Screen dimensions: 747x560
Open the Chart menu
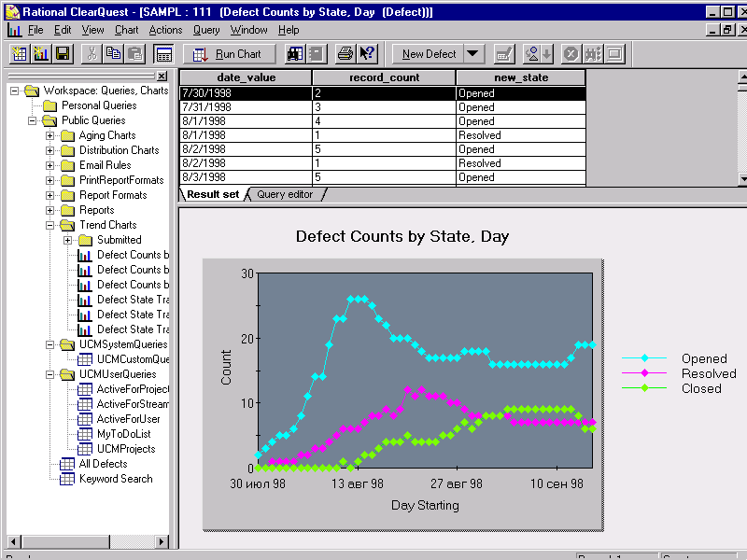(x=126, y=30)
